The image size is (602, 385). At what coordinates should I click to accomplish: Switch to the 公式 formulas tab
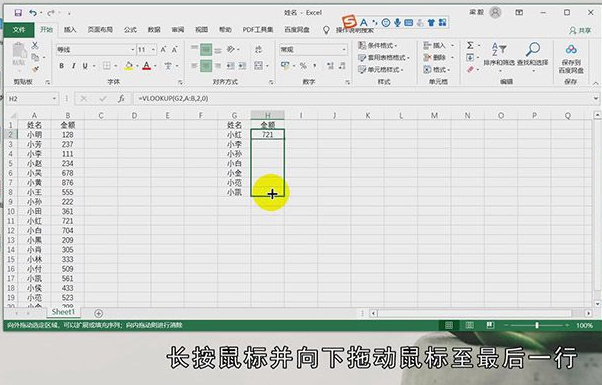pos(130,30)
